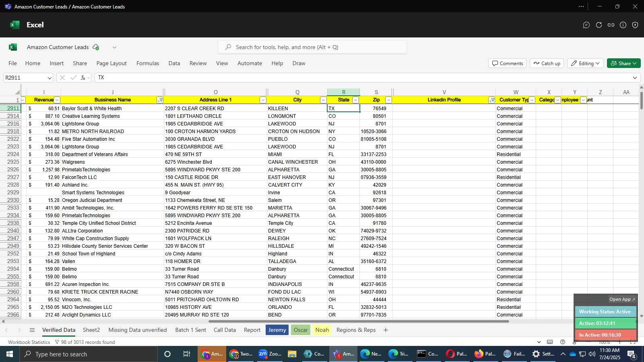Screen dimensions: 644x362
Task: Click the saved-to-cloud status icon
Action: click(x=96, y=47)
